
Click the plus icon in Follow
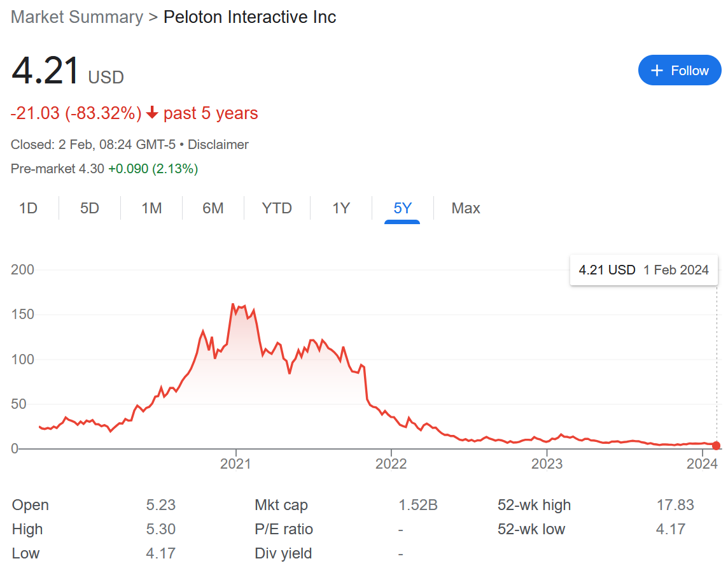pos(658,71)
